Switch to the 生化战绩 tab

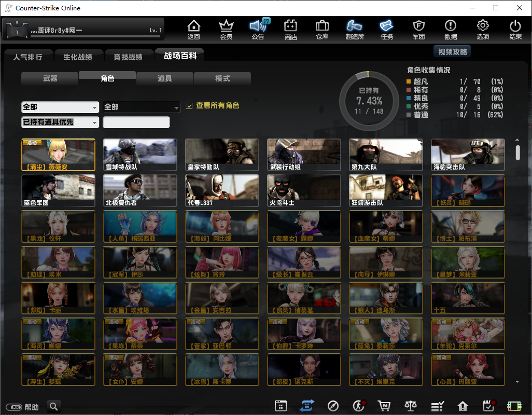coord(78,57)
